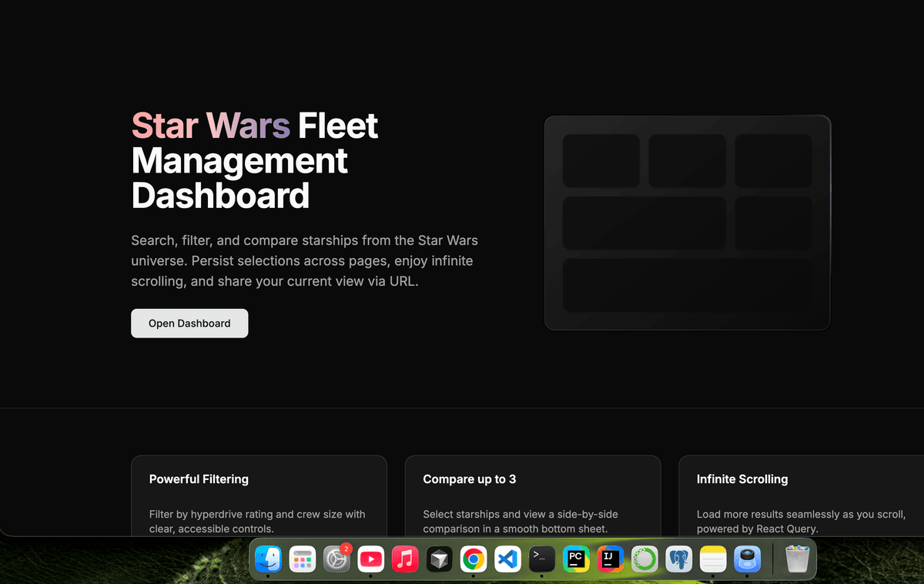Open the green ring app in dock
Screen dimensions: 924x584
tap(644, 559)
